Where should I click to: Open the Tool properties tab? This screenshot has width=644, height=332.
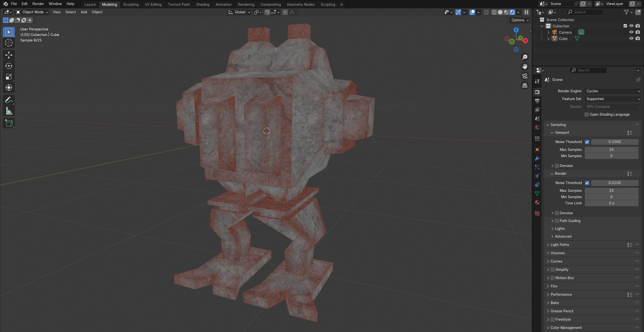[537, 81]
